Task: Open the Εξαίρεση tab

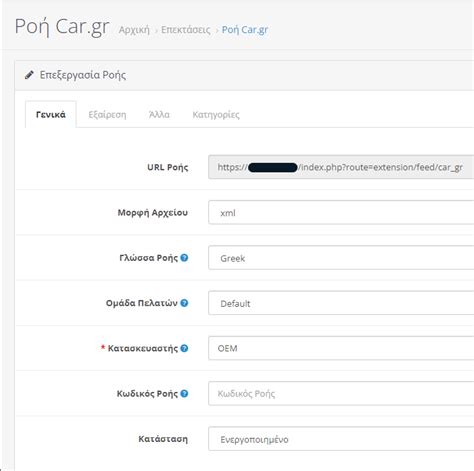Action: pos(107,114)
